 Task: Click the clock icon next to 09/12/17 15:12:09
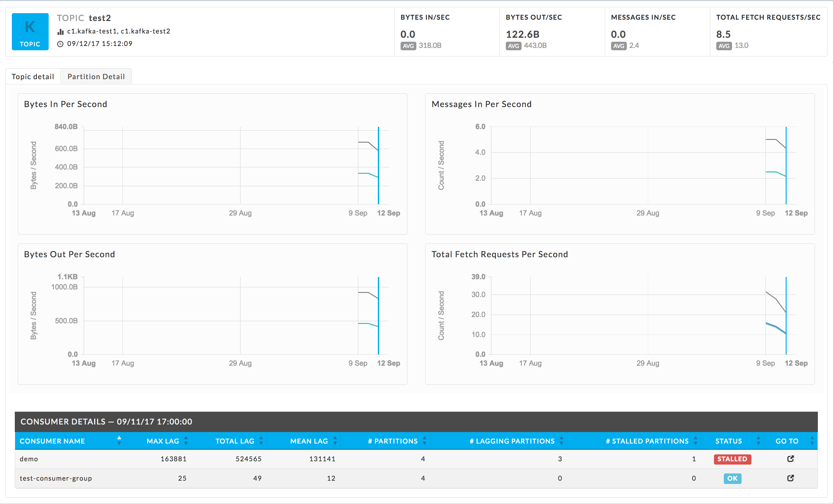[60, 44]
